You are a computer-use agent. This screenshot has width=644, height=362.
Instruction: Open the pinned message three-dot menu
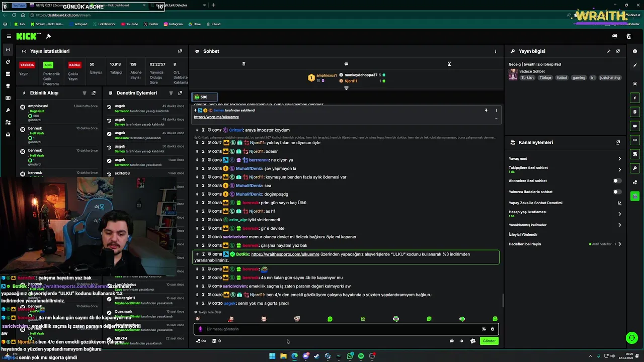tap(496, 110)
